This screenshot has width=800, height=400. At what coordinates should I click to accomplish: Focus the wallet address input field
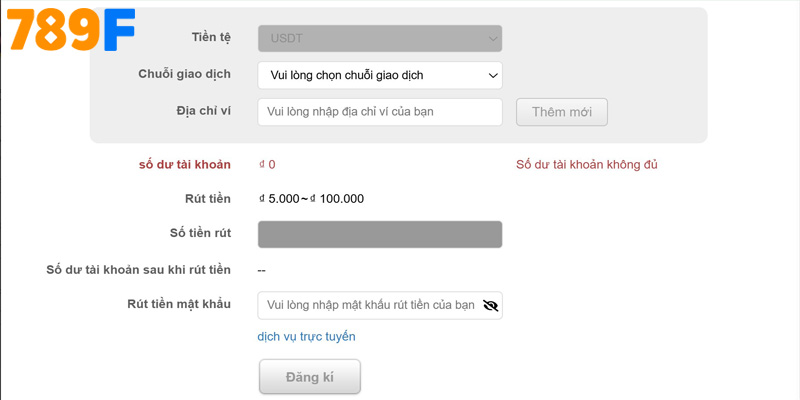pyautogui.click(x=380, y=112)
